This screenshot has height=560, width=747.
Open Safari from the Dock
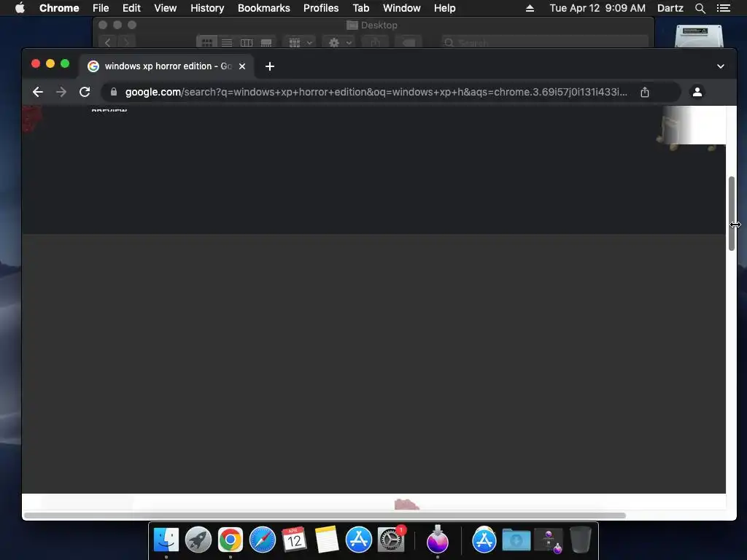point(263,540)
